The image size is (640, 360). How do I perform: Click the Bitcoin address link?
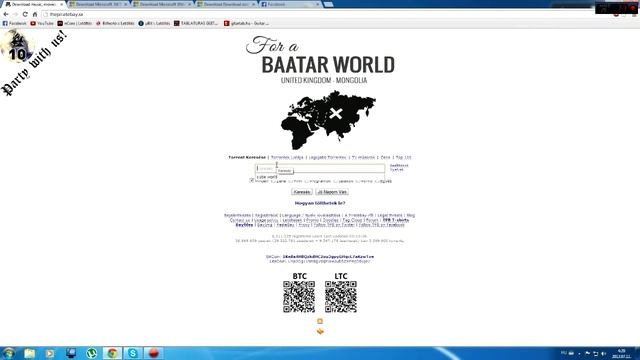click(x=328, y=257)
